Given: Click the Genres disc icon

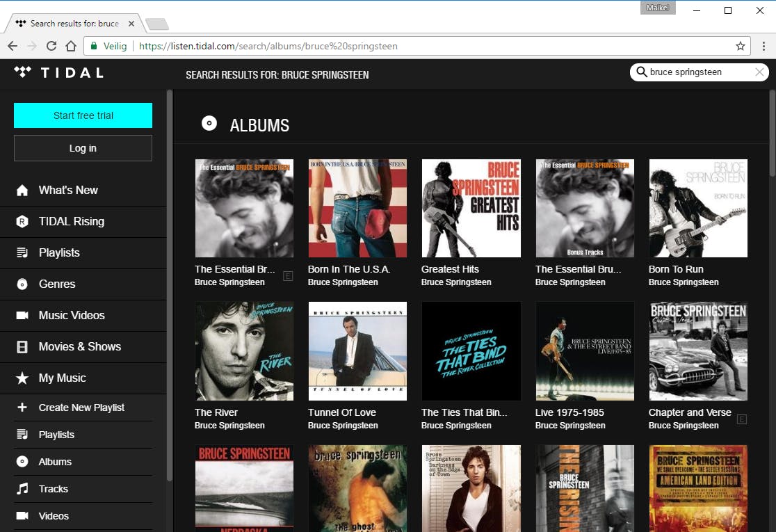Looking at the screenshot, I should (22, 284).
